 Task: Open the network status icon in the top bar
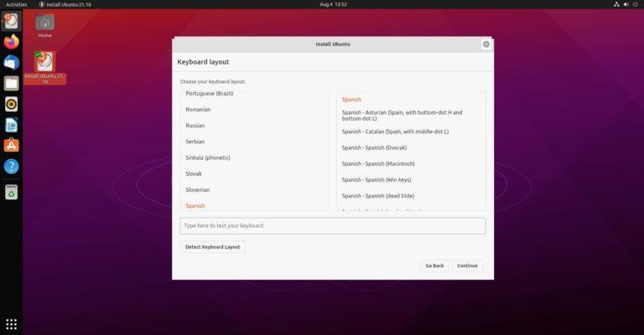coord(616,4)
